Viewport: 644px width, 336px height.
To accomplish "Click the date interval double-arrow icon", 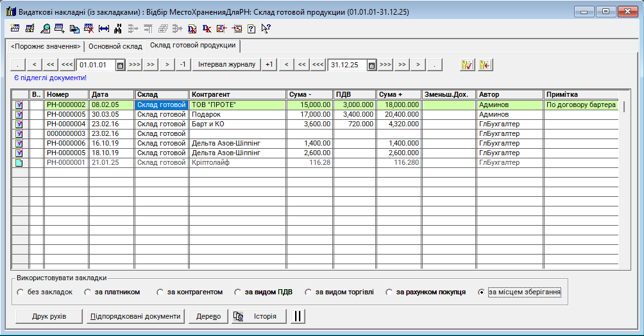I will pos(103,28).
